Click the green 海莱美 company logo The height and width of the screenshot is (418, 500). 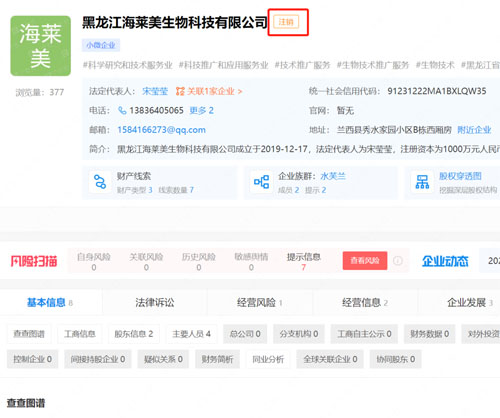40,46
